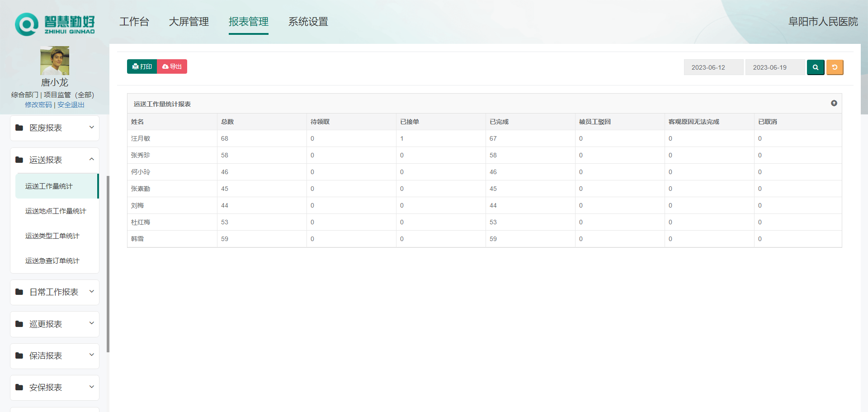Click the 运送报表 folder icon
The image size is (868, 412).
(x=19, y=160)
